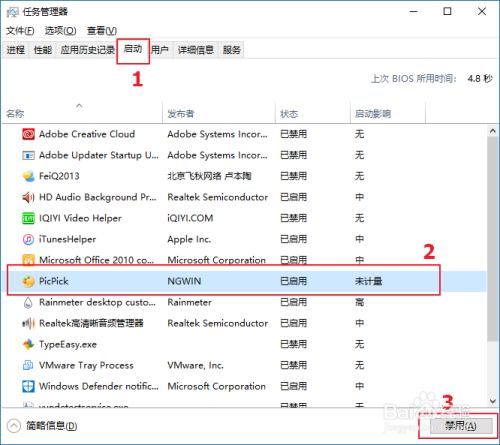Select the FeiQ2013 entry name
This screenshot has height=445, width=500.
click(59, 176)
